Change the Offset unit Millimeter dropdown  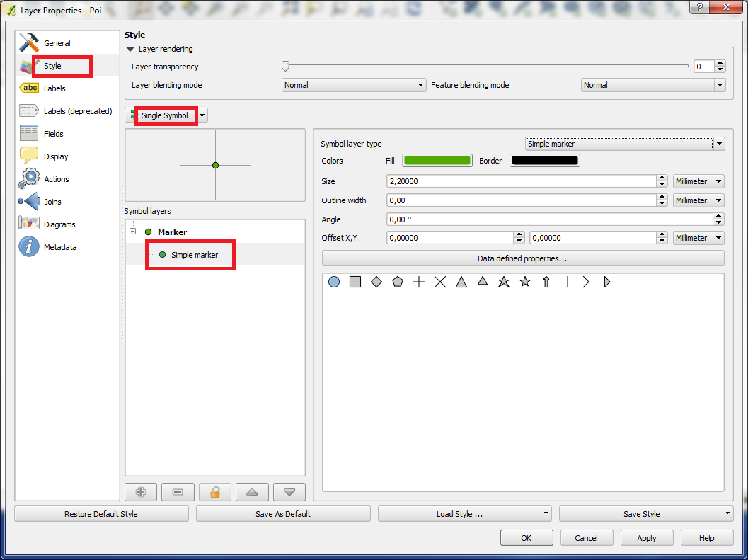698,238
